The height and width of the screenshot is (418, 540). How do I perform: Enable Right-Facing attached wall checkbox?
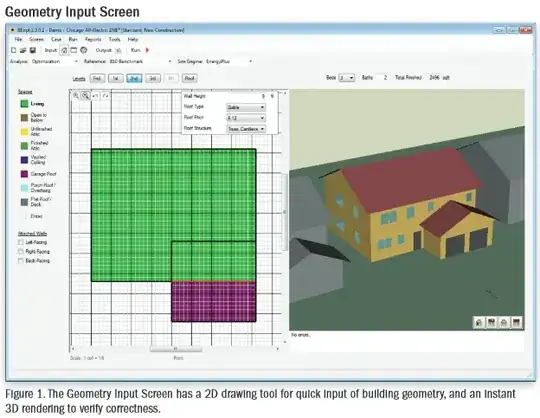(21, 252)
